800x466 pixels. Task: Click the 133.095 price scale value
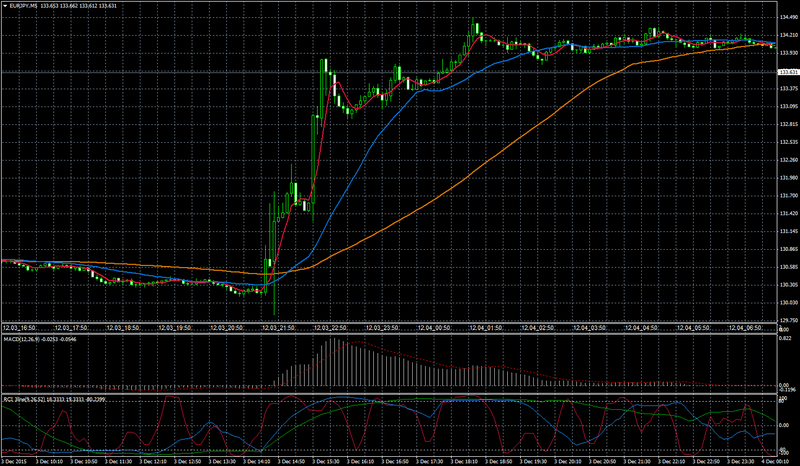point(787,107)
